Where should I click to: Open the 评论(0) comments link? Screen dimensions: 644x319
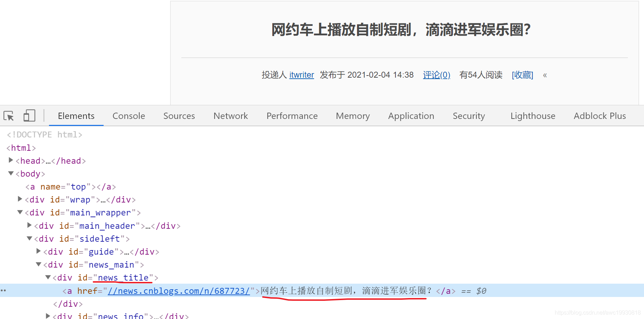point(436,75)
